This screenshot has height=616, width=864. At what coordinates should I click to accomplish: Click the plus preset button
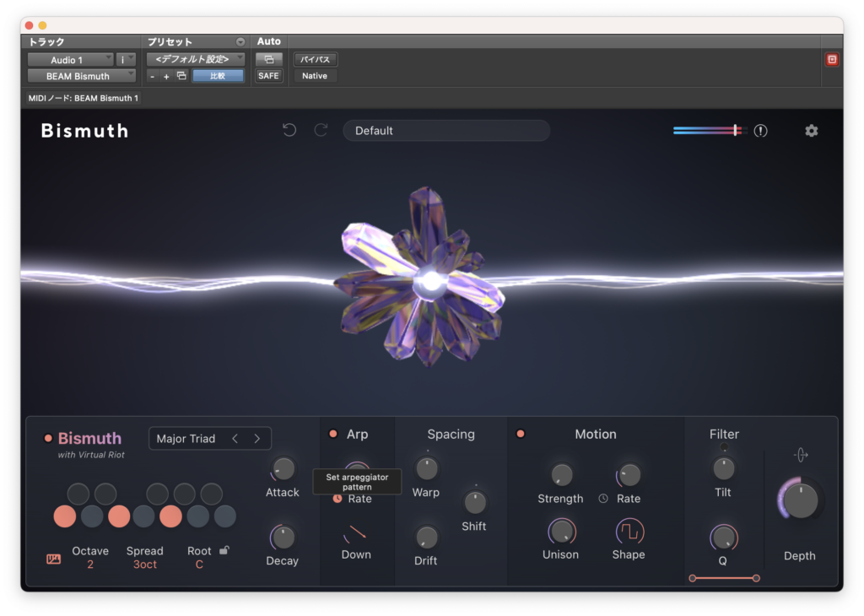pos(166,77)
